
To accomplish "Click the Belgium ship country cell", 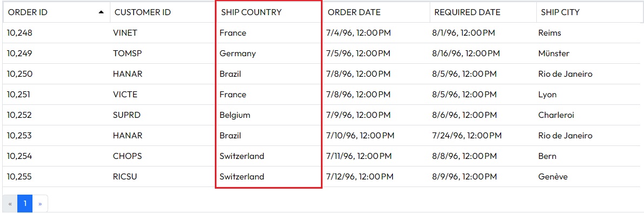I will point(270,115).
